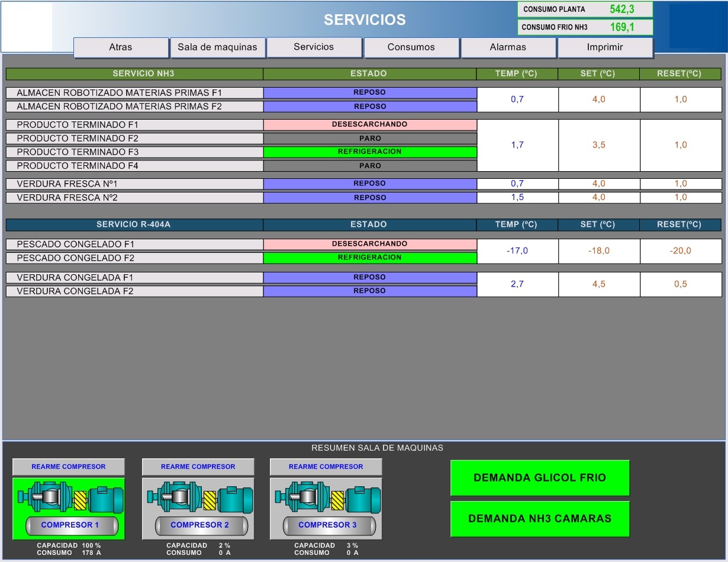Go back with the Atras tab
Screen dimensions: 728x562
coord(121,47)
